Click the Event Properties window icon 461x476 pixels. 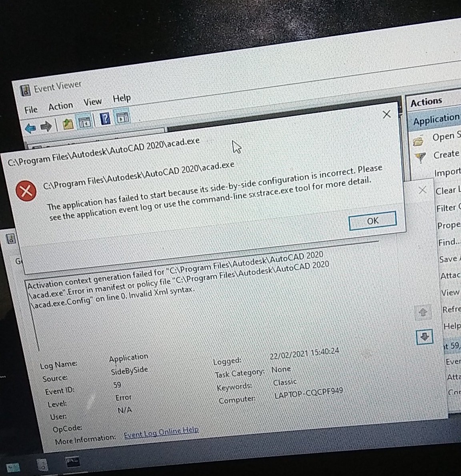point(11,239)
